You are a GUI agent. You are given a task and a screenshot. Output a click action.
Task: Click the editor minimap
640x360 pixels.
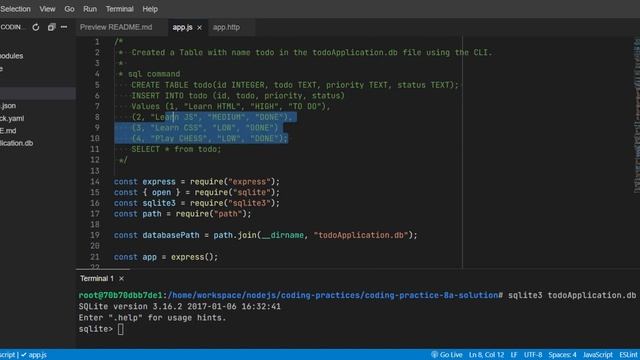click(x=636, y=114)
